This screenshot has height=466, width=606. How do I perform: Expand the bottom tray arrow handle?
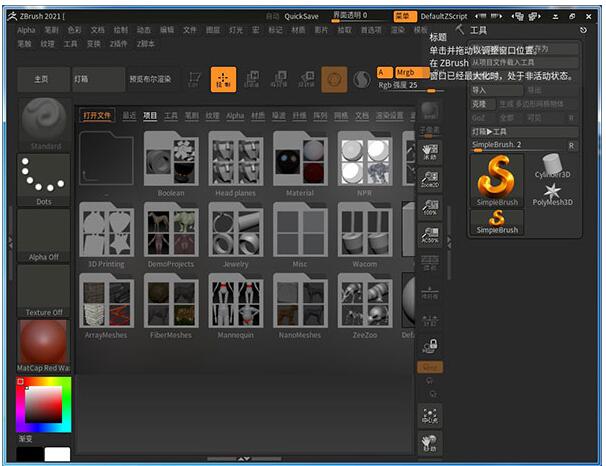click(x=243, y=459)
